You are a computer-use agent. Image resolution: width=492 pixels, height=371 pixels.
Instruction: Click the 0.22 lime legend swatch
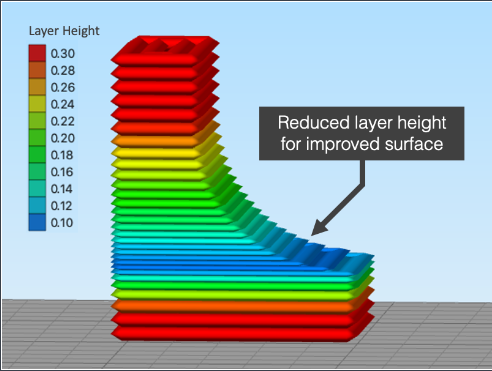[x=37, y=121]
